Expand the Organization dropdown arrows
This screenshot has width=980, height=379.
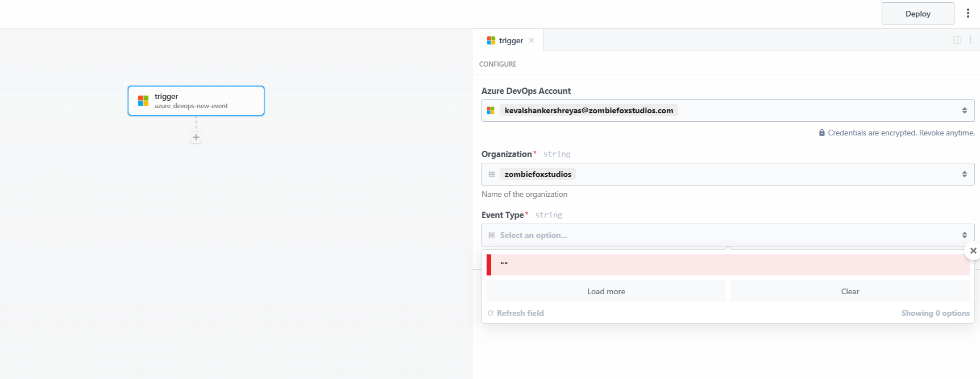964,174
